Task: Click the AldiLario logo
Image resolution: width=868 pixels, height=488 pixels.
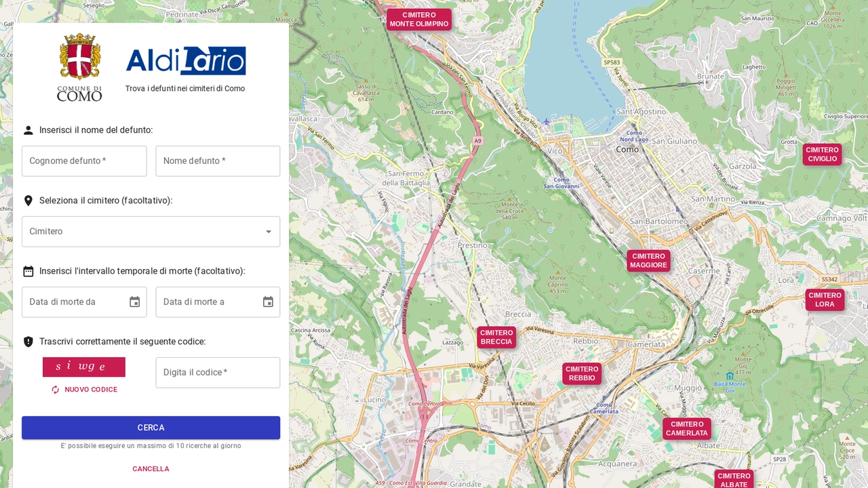Action: click(x=186, y=61)
